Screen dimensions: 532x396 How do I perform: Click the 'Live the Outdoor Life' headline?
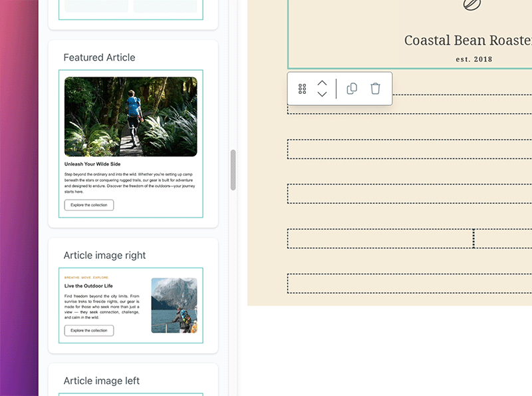pos(88,286)
